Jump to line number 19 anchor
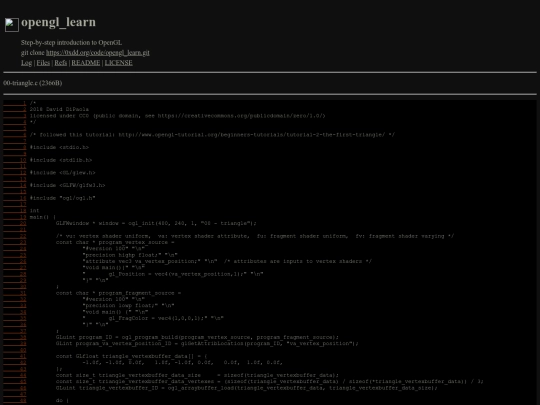Image resolution: width=540 pixels, height=405 pixels. pos(15,217)
